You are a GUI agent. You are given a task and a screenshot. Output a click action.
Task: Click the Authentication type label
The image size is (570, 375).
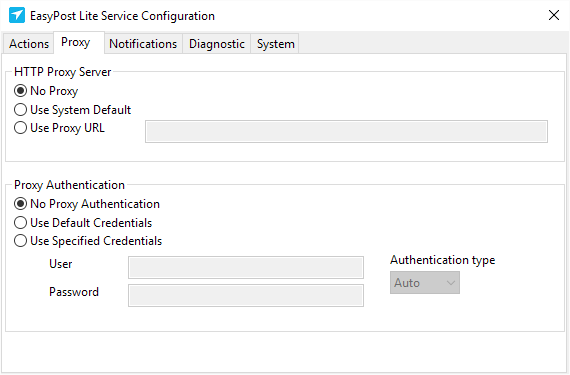point(443,260)
